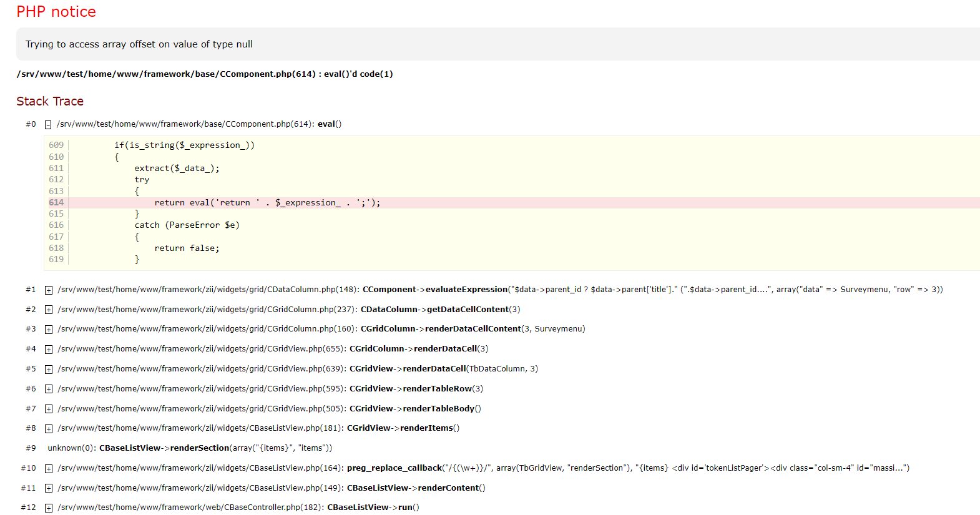Click the CComponent->evaluateExpression trace text

[x=434, y=290]
